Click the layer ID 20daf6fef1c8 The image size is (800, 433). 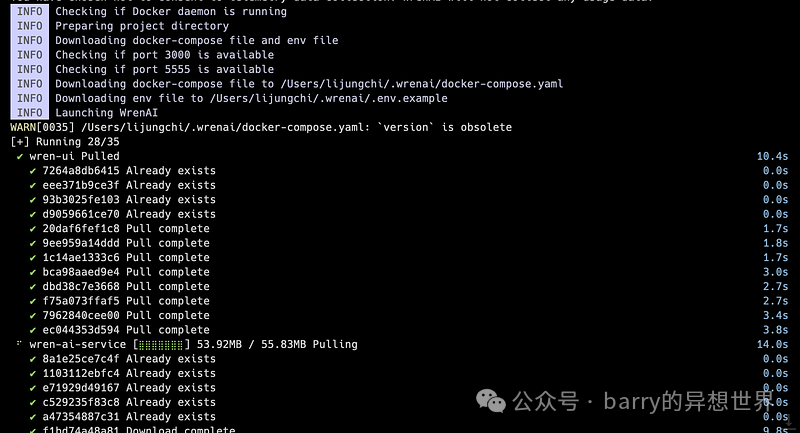pyautogui.click(x=80, y=229)
